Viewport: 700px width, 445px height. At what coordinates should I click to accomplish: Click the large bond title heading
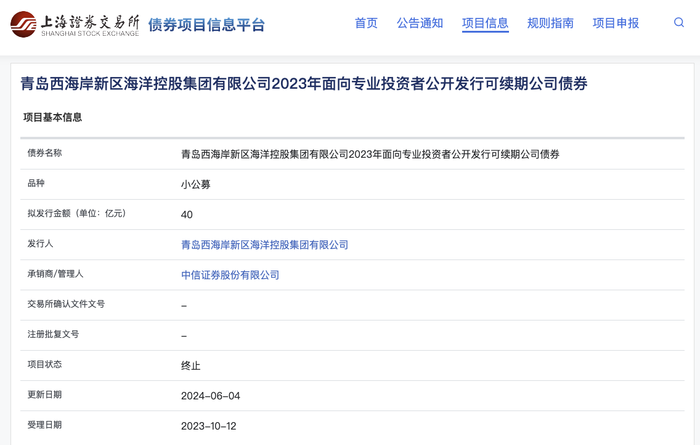[x=304, y=84]
